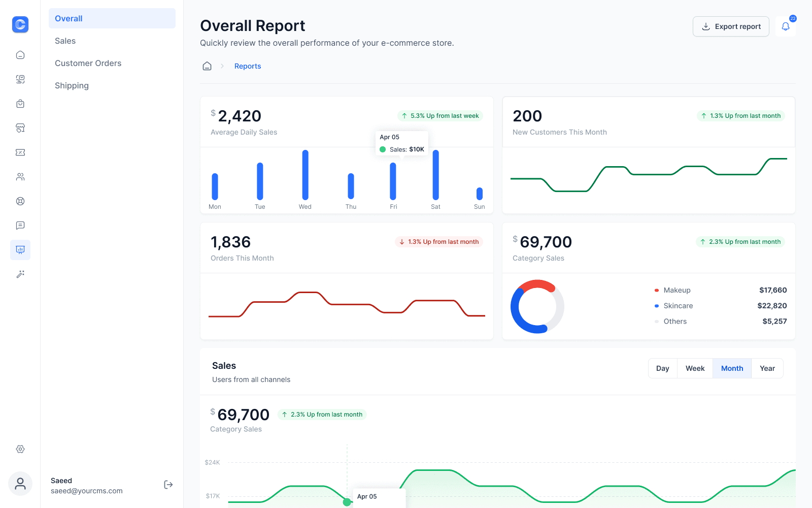The image size is (812, 508).
Task: Switch sales range to Year
Action: [x=767, y=368]
